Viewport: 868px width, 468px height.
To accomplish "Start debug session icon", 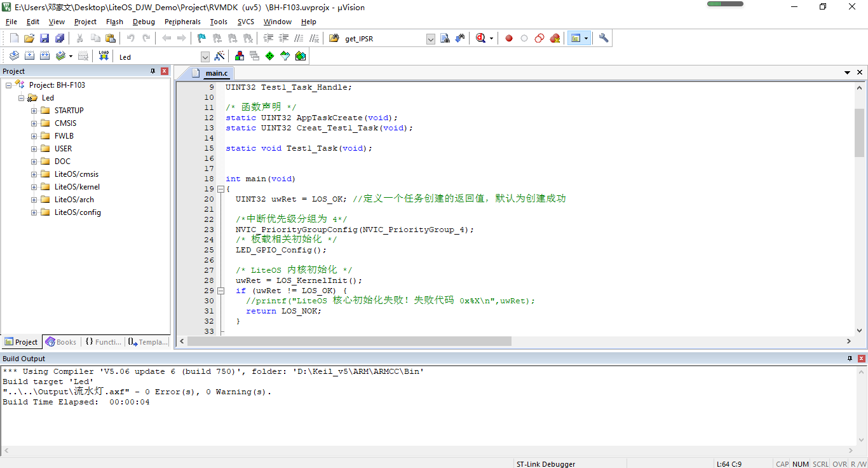I will click(480, 38).
